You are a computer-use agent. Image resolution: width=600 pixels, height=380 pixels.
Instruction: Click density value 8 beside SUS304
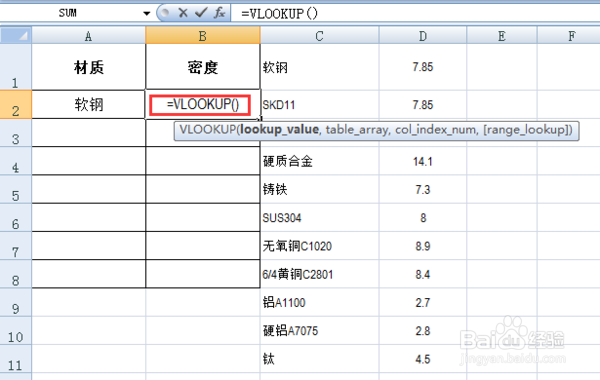(x=423, y=218)
